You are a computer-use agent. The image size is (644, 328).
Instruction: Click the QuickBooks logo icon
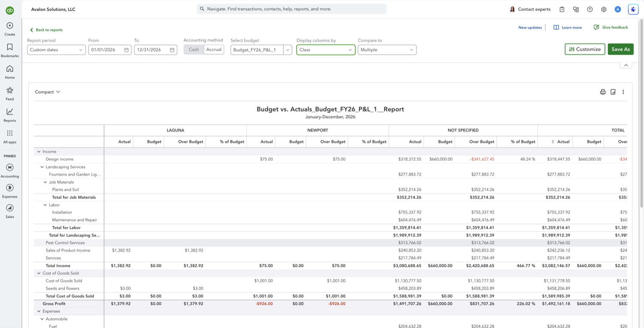pyautogui.click(x=9, y=11)
